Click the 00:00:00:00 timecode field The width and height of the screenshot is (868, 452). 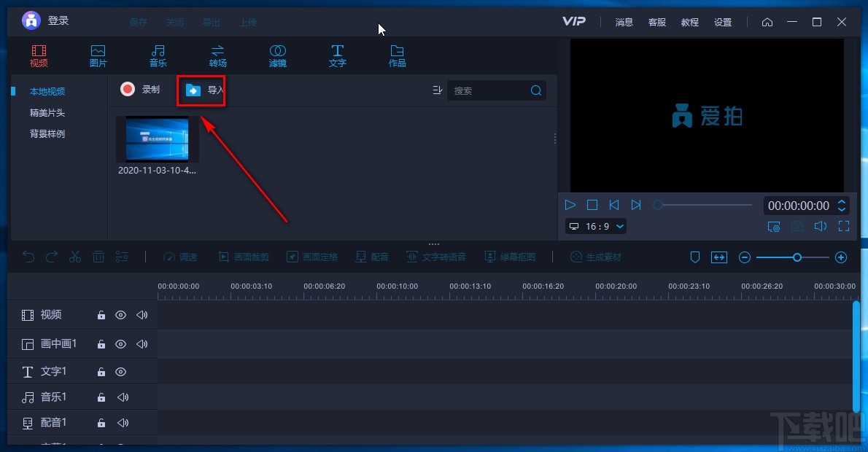798,206
